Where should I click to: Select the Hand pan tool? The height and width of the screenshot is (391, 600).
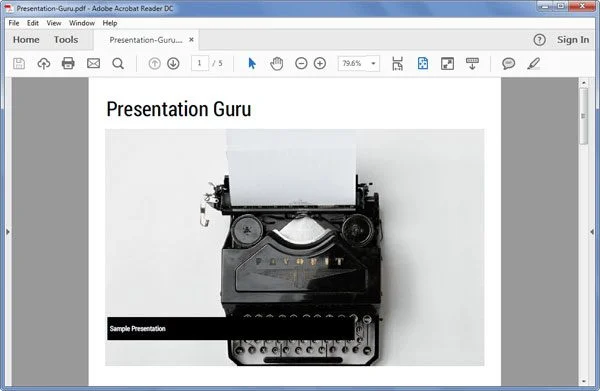276,63
